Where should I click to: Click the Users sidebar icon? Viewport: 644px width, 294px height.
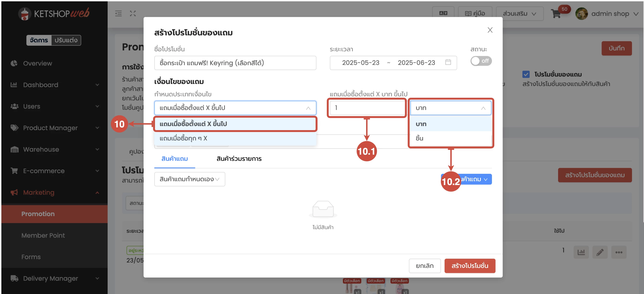14,106
